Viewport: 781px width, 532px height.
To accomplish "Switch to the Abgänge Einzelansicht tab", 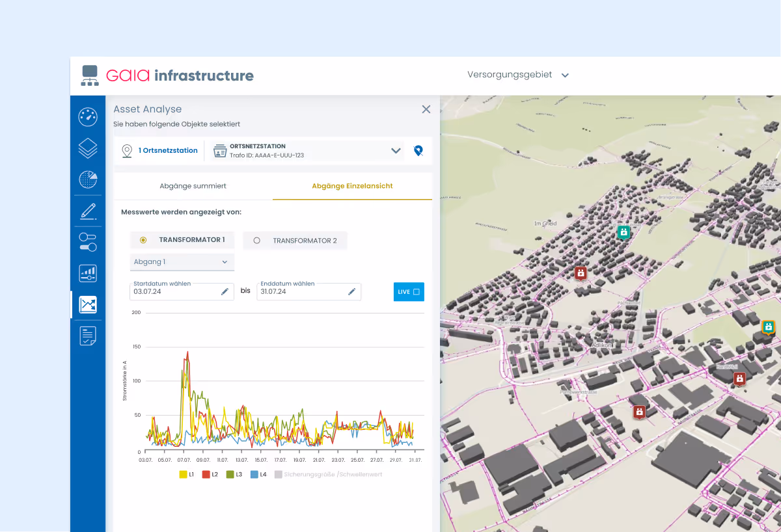I will (352, 186).
